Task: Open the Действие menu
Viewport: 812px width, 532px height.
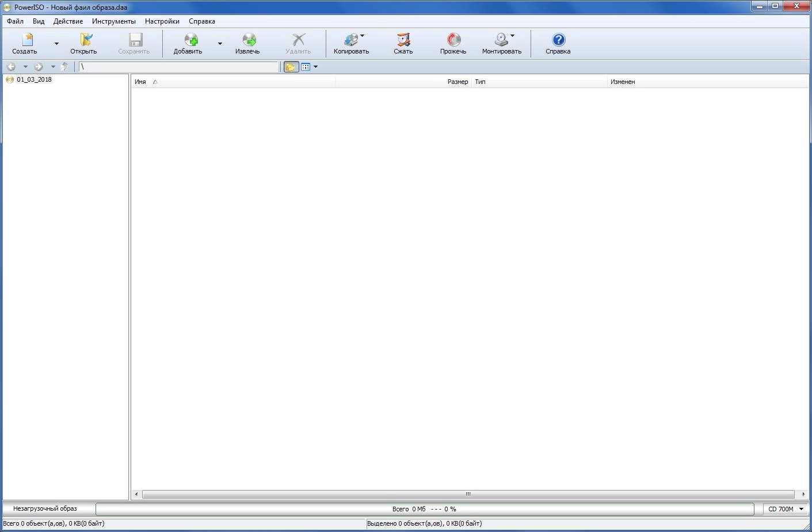Action: (x=68, y=21)
